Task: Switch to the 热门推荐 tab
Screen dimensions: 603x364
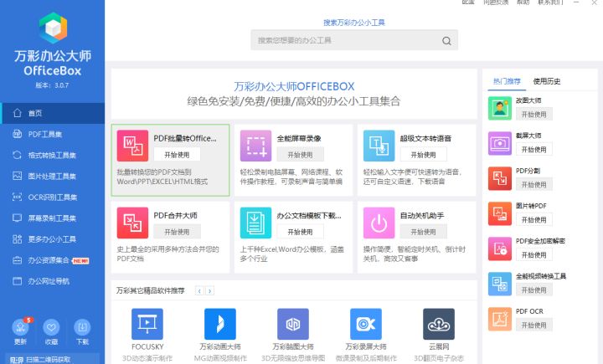Action: point(507,81)
